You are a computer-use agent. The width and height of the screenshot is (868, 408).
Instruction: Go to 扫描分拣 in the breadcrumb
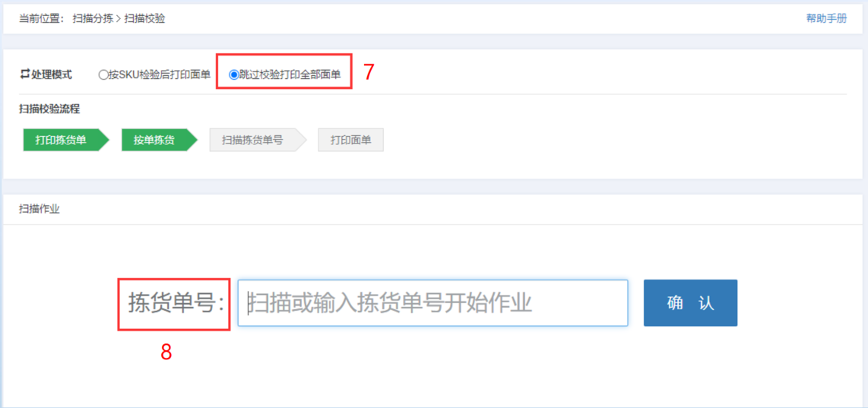click(x=93, y=19)
